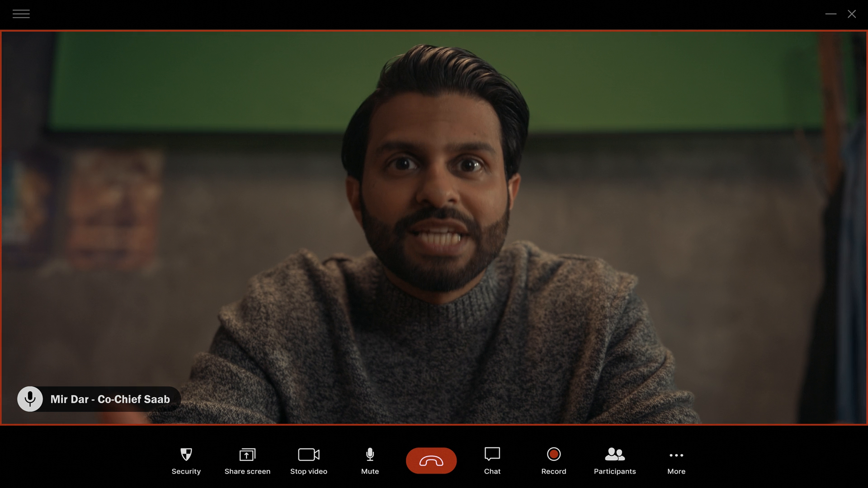Click the Security text label

click(x=186, y=471)
